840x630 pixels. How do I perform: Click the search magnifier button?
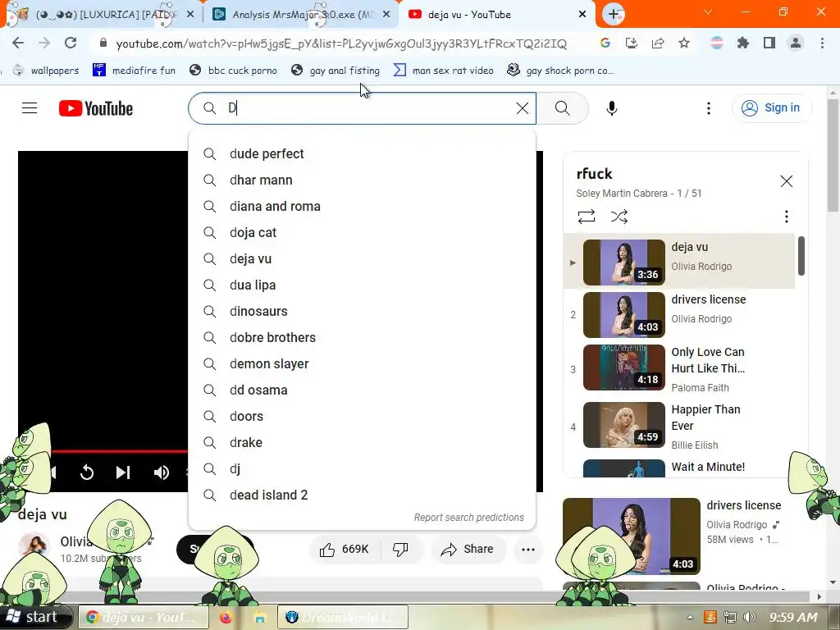click(x=563, y=108)
